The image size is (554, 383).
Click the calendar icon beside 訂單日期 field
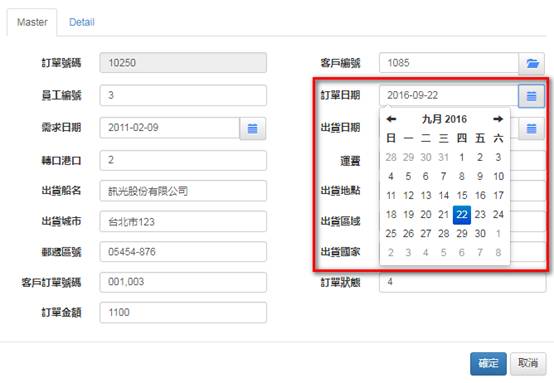531,96
